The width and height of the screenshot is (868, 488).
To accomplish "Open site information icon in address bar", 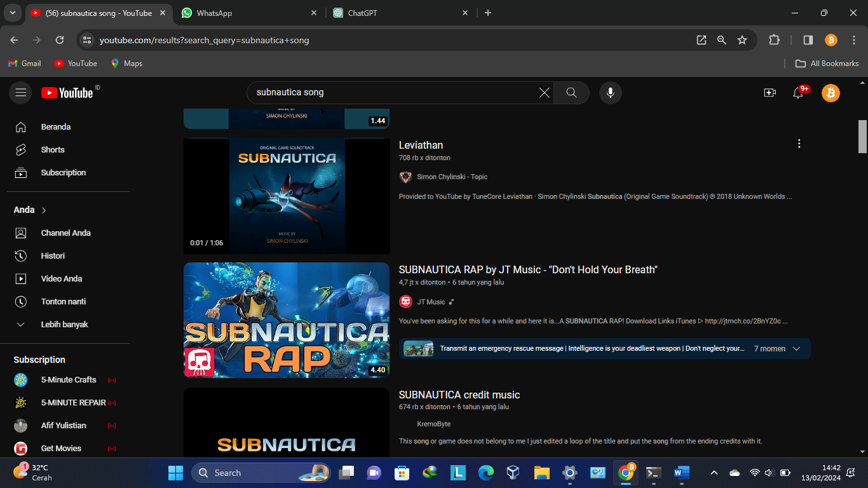I will [x=87, y=40].
